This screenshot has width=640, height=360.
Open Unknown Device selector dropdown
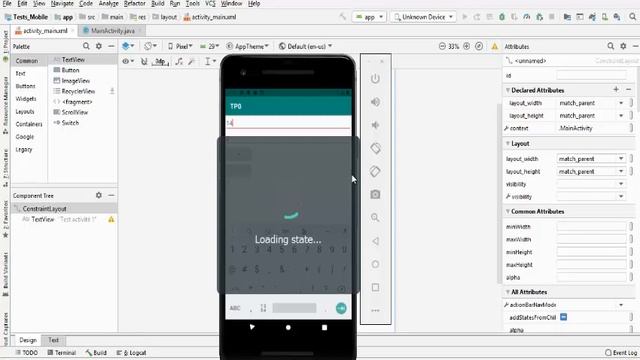423,17
